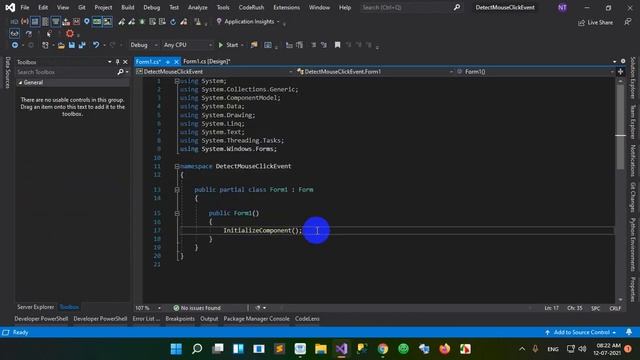The height and width of the screenshot is (360, 640).
Task: Click the Windows Start button
Action: 176,349
